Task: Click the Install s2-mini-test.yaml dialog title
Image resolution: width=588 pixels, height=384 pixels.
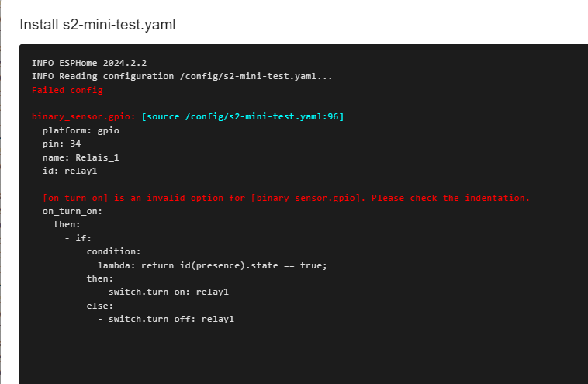Action: [98, 25]
